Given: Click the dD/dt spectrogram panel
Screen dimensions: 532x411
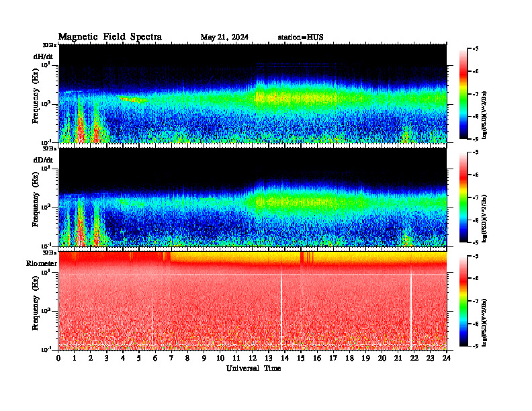Looking at the screenshot, I should point(253,197).
